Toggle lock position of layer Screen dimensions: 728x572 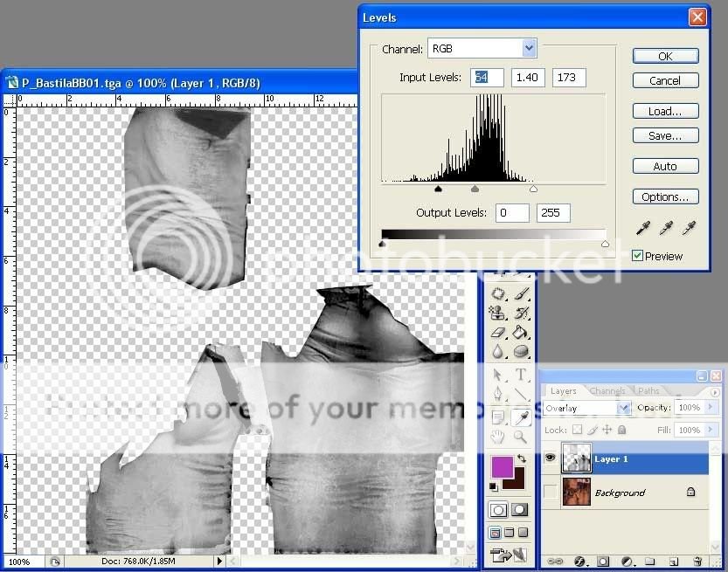click(607, 430)
